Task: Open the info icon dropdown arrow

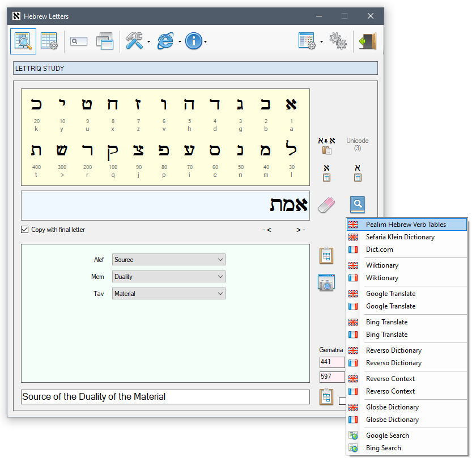Action: (x=206, y=41)
